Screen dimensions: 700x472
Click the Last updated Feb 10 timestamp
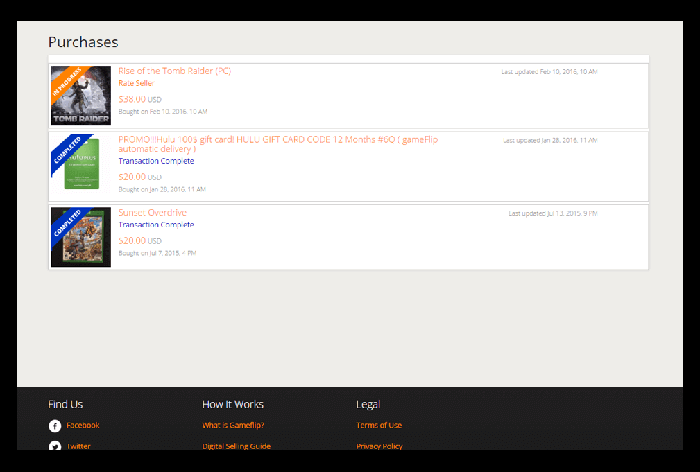click(549, 72)
